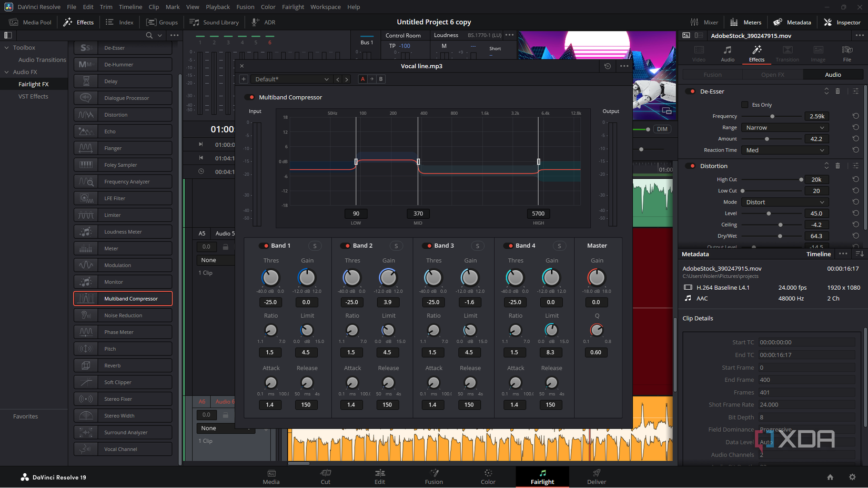Reset the De-Esser Frequency value
This screenshot has height=488, width=868.
(855, 116)
